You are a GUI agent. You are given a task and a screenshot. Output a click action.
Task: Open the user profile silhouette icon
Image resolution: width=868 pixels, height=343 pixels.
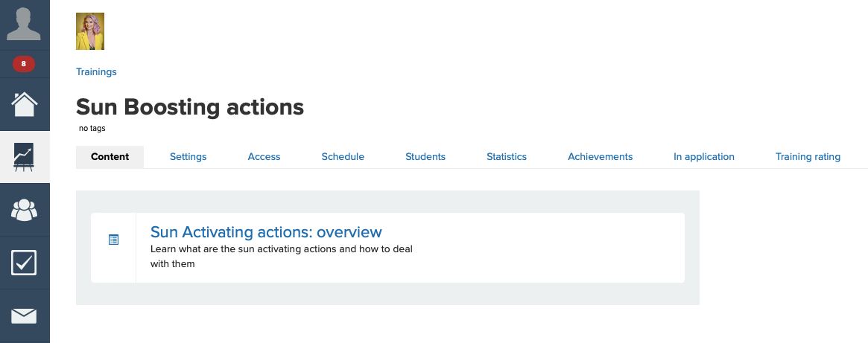(x=25, y=24)
